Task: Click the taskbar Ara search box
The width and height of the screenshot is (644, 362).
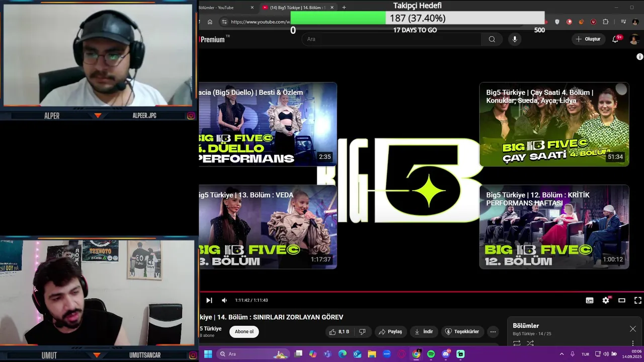Action: point(254,354)
